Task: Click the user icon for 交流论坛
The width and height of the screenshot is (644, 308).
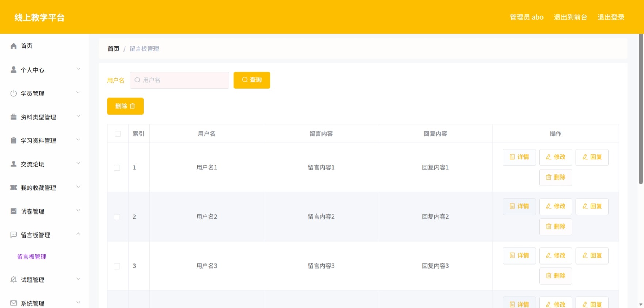Action: click(14, 164)
